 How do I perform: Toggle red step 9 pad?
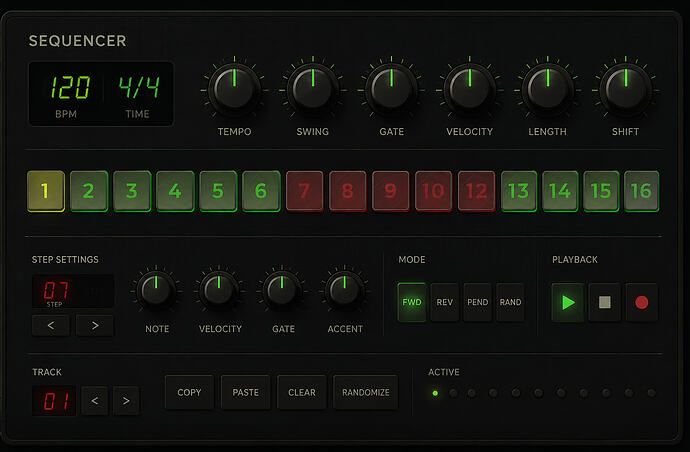pos(391,191)
